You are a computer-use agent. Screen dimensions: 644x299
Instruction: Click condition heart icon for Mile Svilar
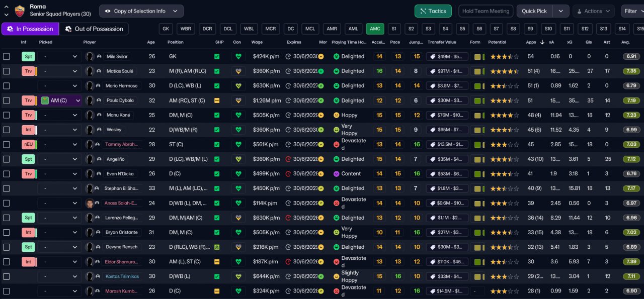pos(238,57)
